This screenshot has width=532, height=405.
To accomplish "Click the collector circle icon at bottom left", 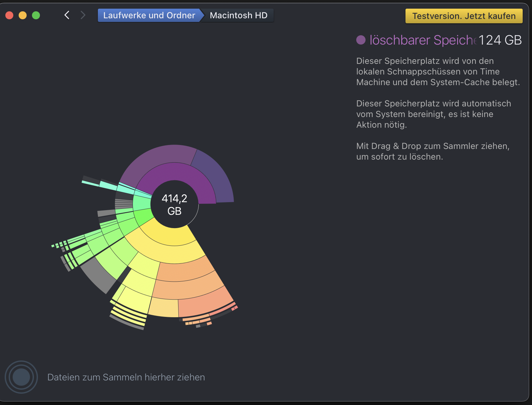I will click(x=21, y=377).
